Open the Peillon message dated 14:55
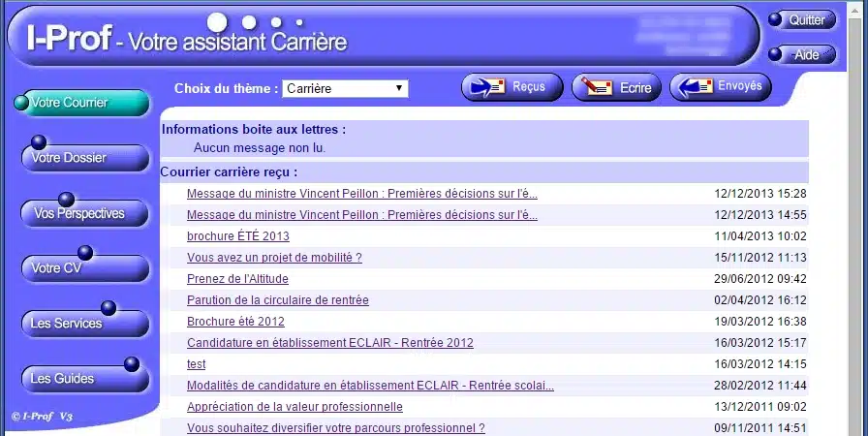Viewport: 868px width, 436px height. 362,215
